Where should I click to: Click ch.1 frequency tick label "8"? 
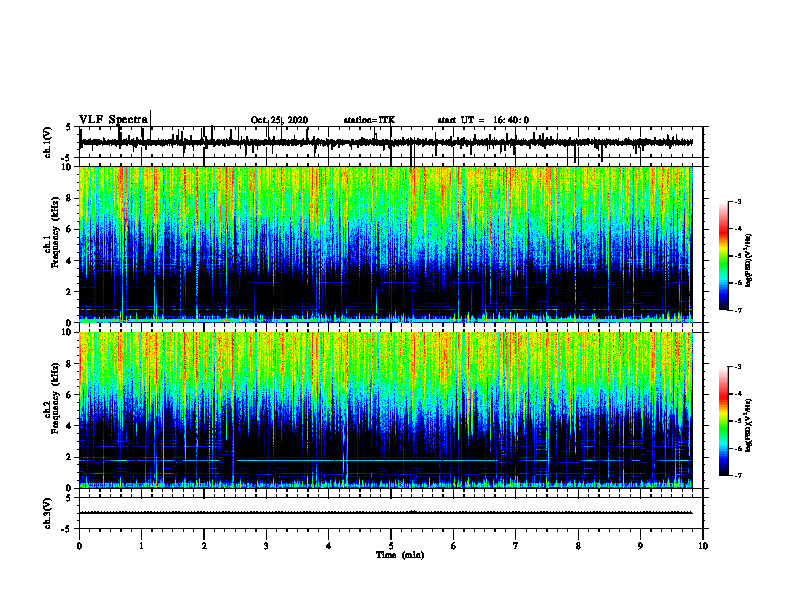[x=70, y=198]
